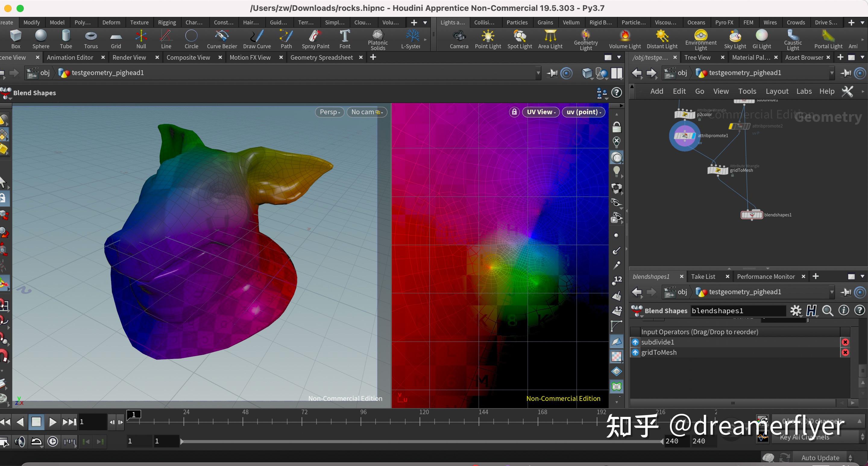This screenshot has height=466, width=868.
Task: Open the No cam camera selector
Action: tap(366, 112)
